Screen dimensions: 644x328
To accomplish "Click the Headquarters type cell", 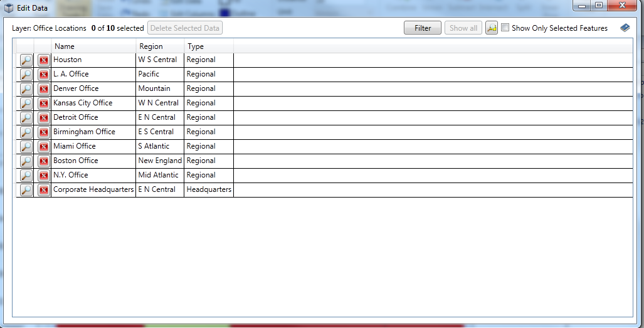I will click(x=209, y=189).
